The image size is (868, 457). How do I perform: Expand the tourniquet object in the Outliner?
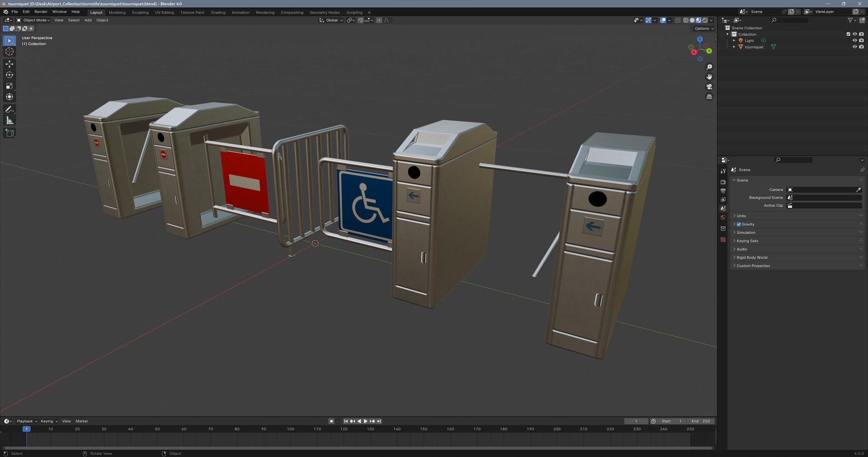click(734, 47)
